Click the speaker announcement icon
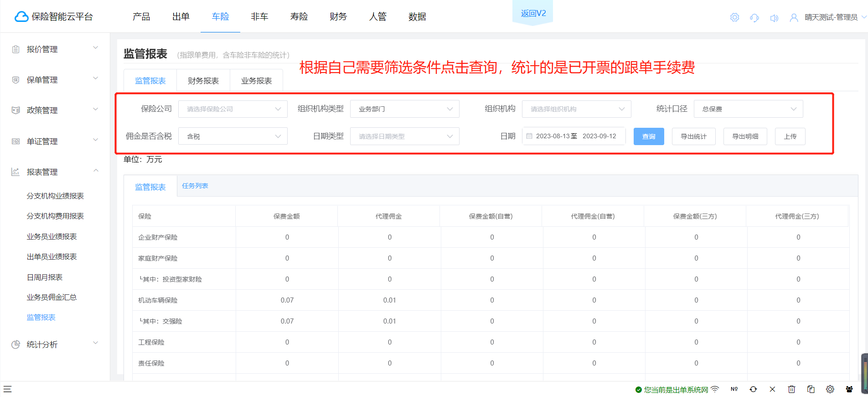The image size is (868, 397). pyautogui.click(x=774, y=18)
